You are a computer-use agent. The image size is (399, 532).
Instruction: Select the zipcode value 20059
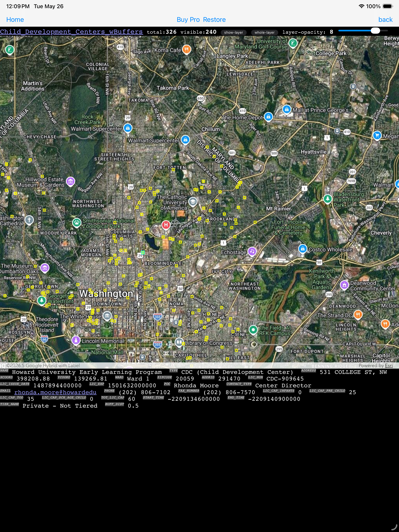pyautogui.click(x=185, y=379)
